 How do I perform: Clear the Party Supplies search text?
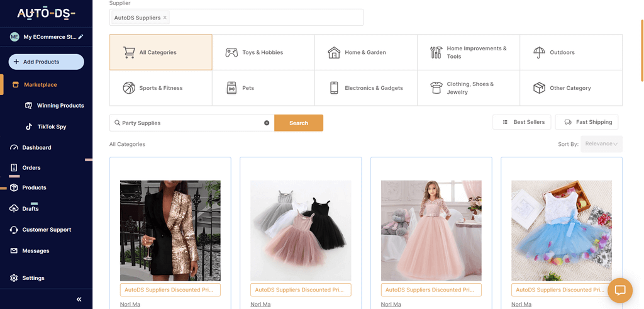pyautogui.click(x=267, y=123)
